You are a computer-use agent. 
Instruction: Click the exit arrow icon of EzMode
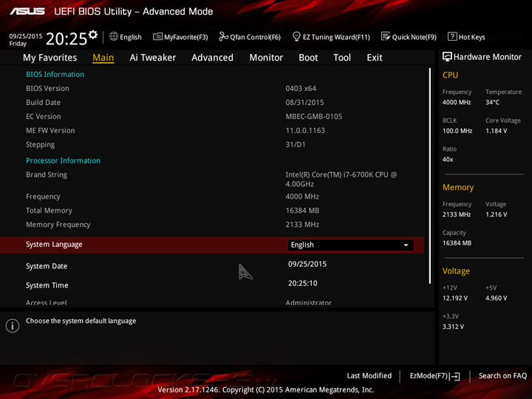(x=455, y=376)
